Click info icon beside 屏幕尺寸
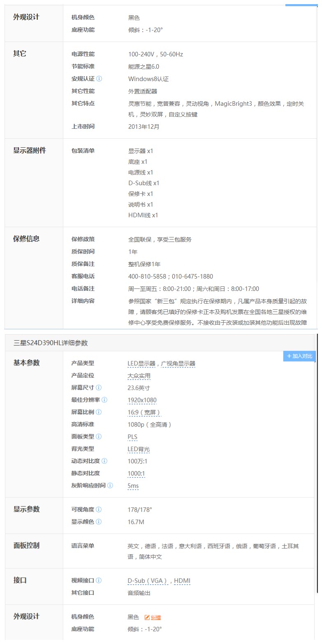This screenshot has height=644, width=322. coord(99,388)
